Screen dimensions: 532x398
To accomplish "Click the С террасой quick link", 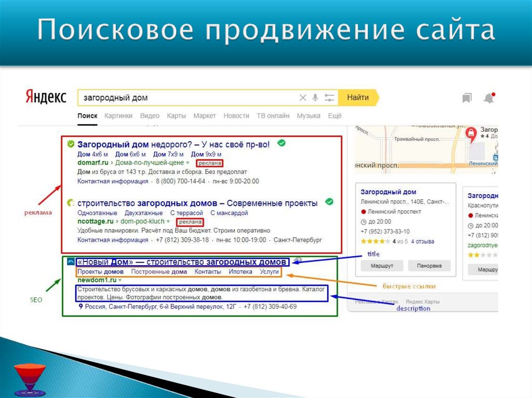I will [187, 213].
